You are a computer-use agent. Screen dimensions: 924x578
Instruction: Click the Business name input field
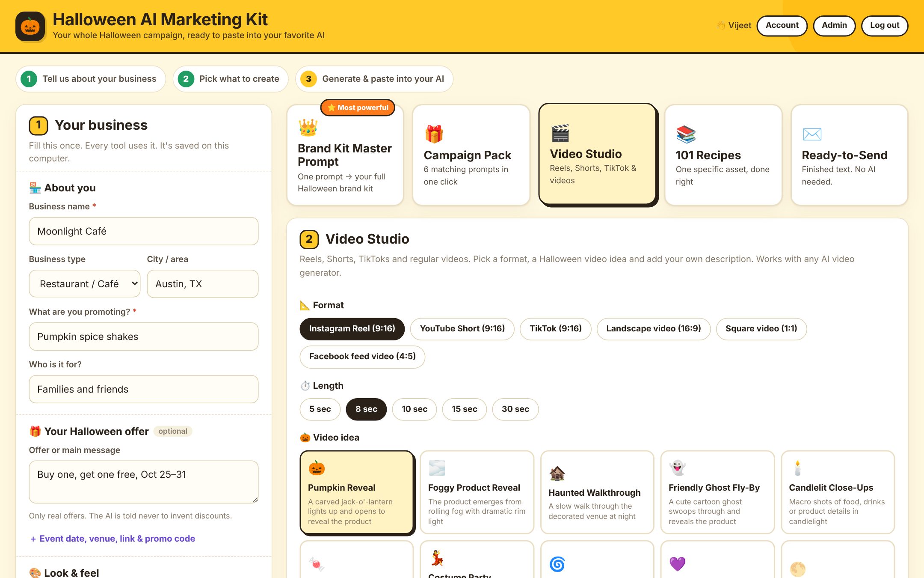pos(144,231)
